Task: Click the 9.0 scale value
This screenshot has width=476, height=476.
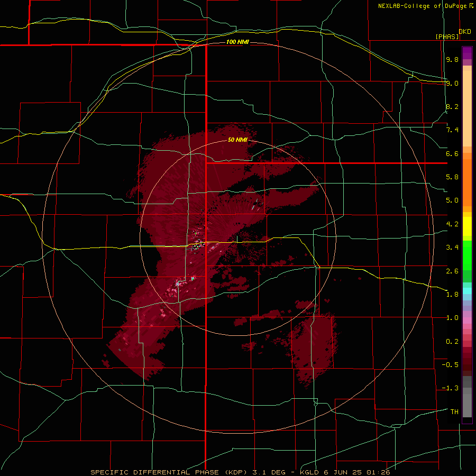Action: 452,83
